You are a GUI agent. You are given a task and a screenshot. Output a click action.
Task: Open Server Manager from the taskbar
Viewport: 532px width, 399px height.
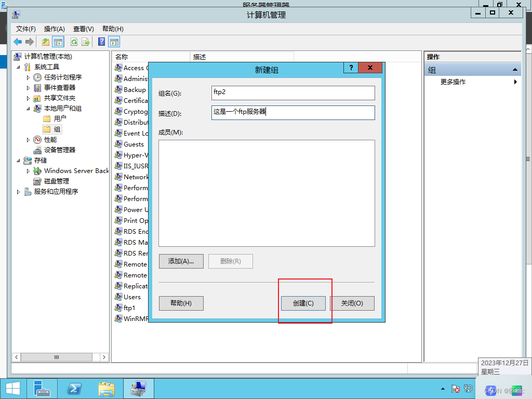(42, 389)
